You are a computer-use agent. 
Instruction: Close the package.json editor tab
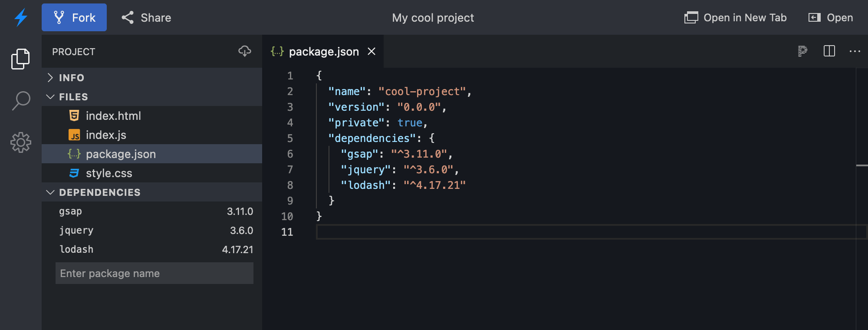372,51
